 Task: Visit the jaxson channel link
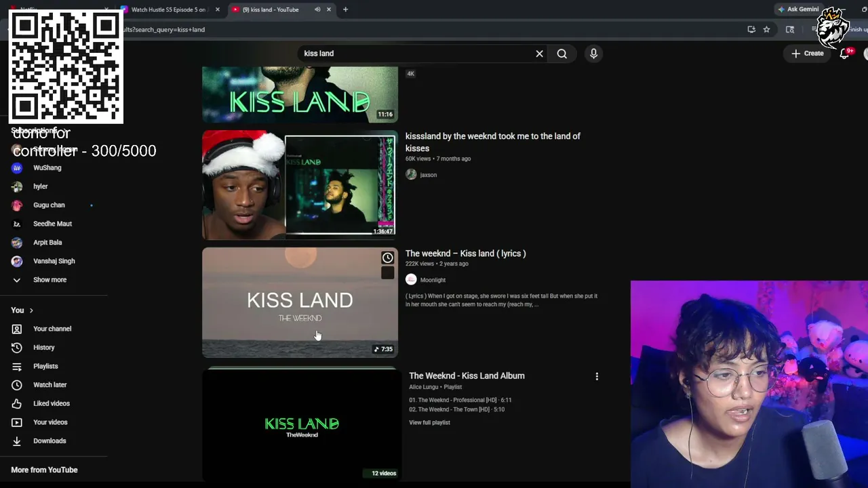click(x=429, y=175)
